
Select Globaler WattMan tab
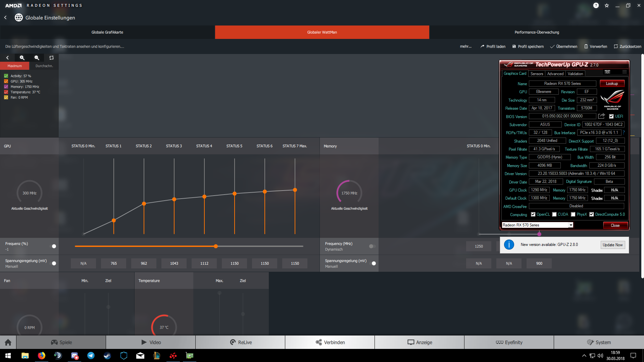click(322, 32)
